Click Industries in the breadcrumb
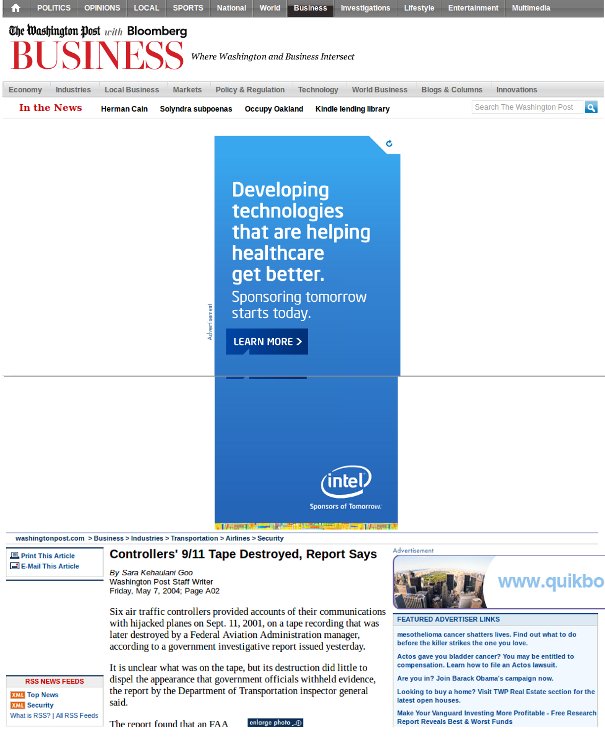 coord(147,538)
